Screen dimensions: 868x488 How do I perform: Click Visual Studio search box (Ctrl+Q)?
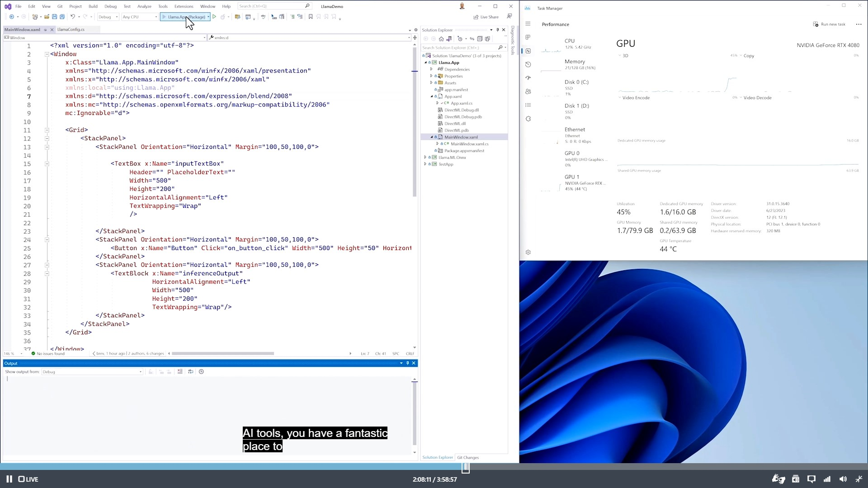[274, 6]
